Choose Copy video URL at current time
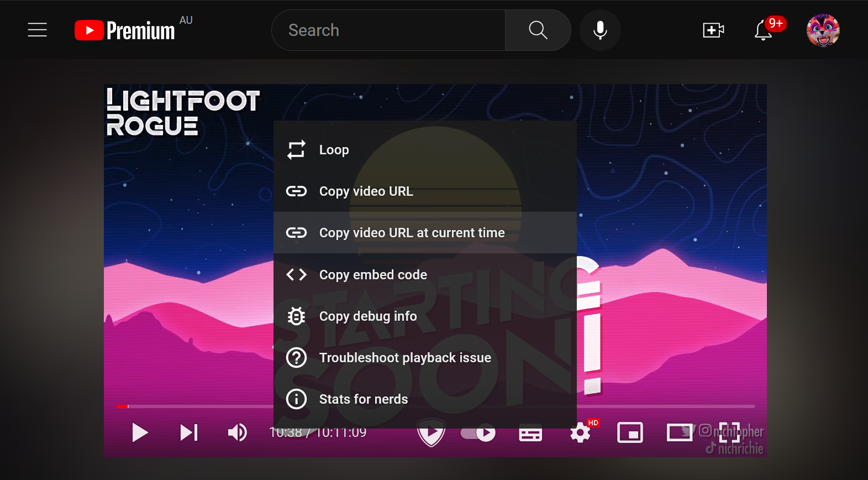The image size is (868, 480). coord(412,233)
